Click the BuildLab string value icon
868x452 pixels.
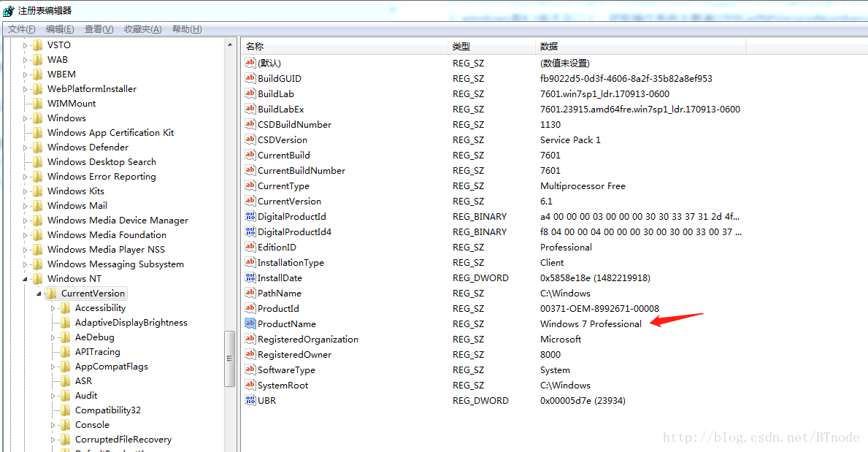250,93
